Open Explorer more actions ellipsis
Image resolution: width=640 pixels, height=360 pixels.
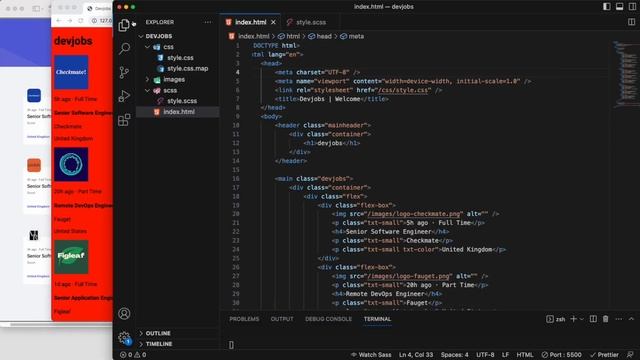(208, 22)
